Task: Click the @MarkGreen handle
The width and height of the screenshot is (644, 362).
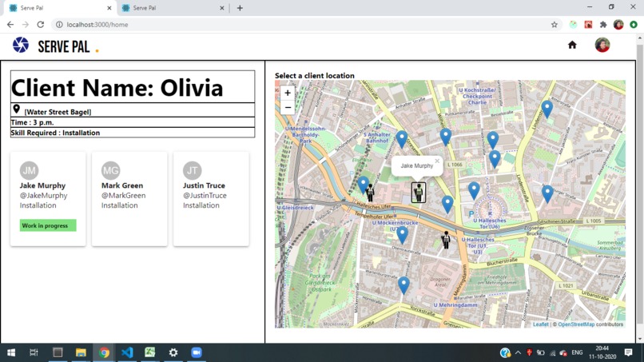Action: [123, 196]
